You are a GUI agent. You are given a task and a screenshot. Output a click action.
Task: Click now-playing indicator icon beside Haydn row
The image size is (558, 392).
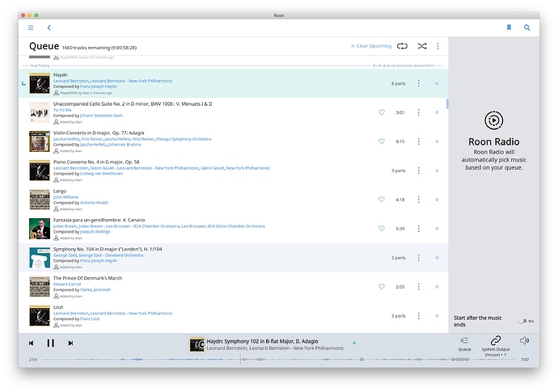(23, 83)
